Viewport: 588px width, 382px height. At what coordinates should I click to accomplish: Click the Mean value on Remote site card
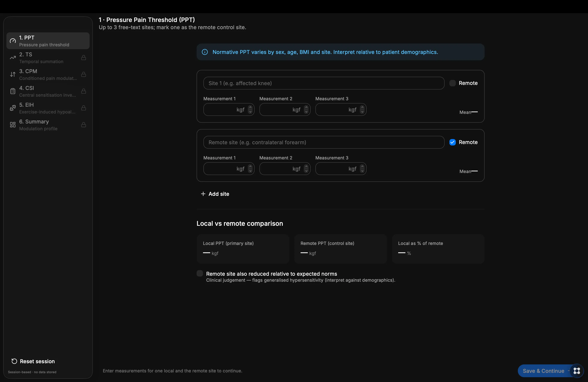(474, 171)
